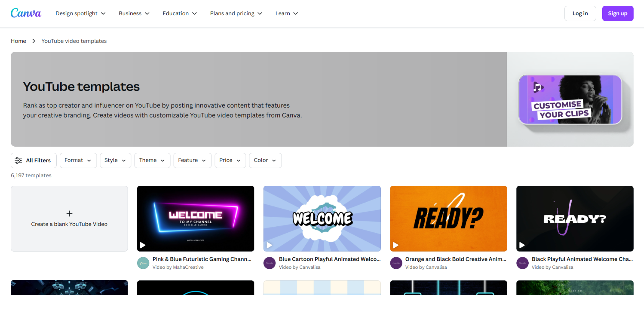Screen dimensions: 644x309
Task: Go to Home breadcrumb link
Action: pos(18,41)
